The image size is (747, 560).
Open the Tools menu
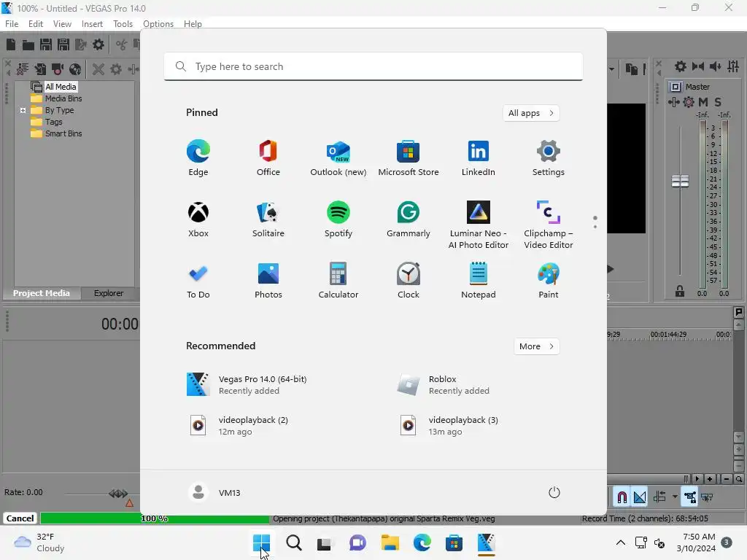[x=123, y=24]
